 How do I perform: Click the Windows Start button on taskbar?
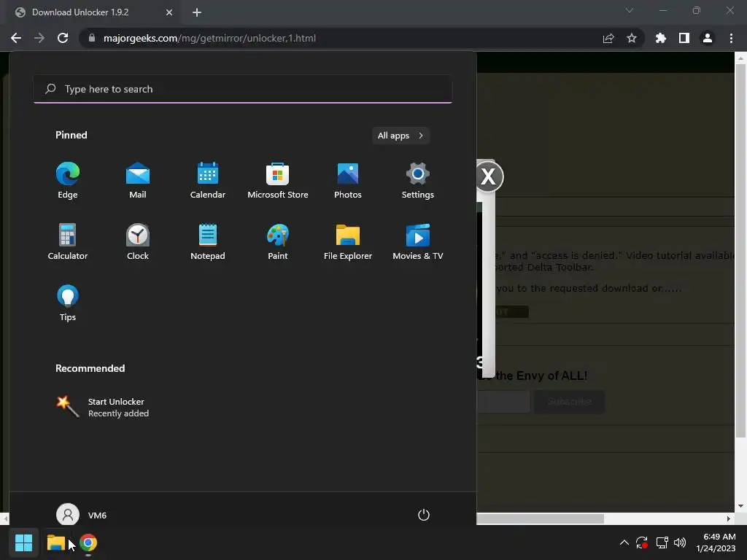click(x=24, y=542)
